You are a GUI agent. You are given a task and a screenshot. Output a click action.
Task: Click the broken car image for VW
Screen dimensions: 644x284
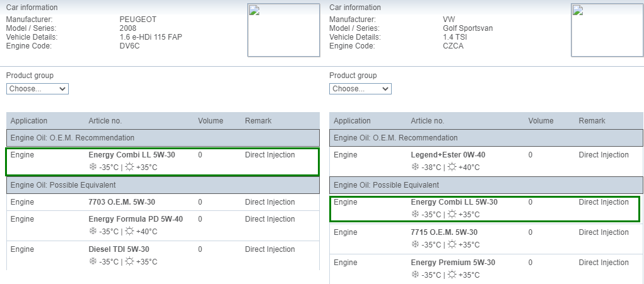click(x=607, y=30)
